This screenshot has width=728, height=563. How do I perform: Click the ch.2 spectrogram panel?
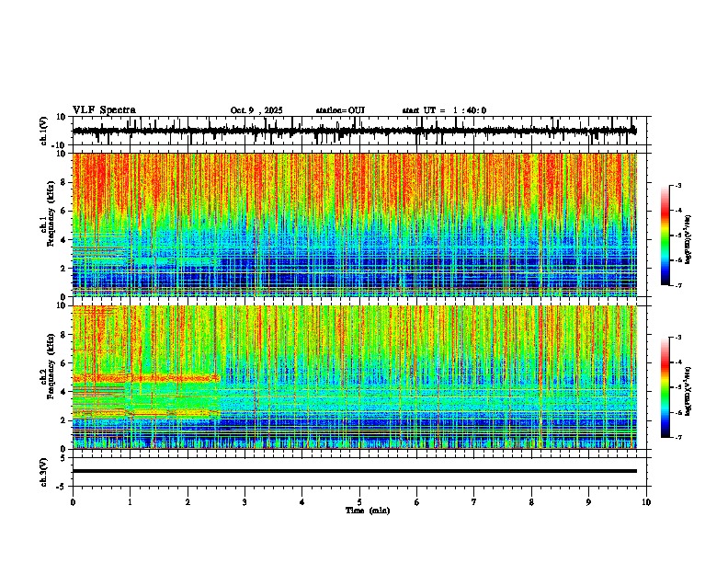(x=354, y=377)
